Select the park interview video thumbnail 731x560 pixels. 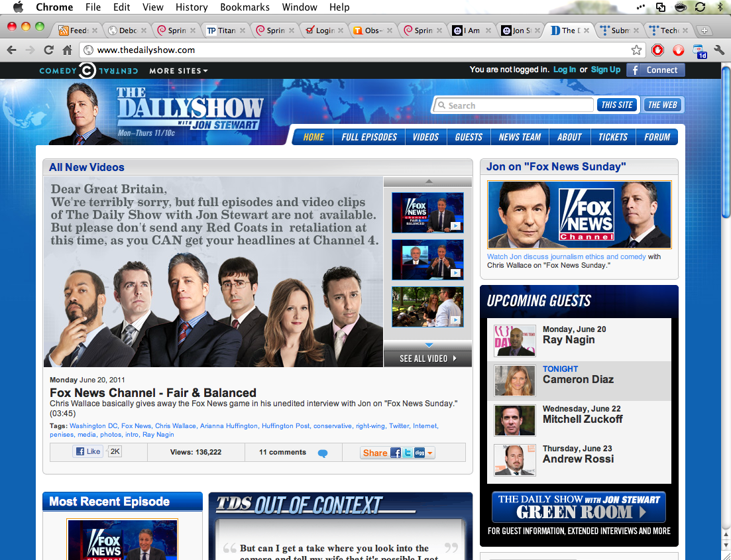point(427,307)
